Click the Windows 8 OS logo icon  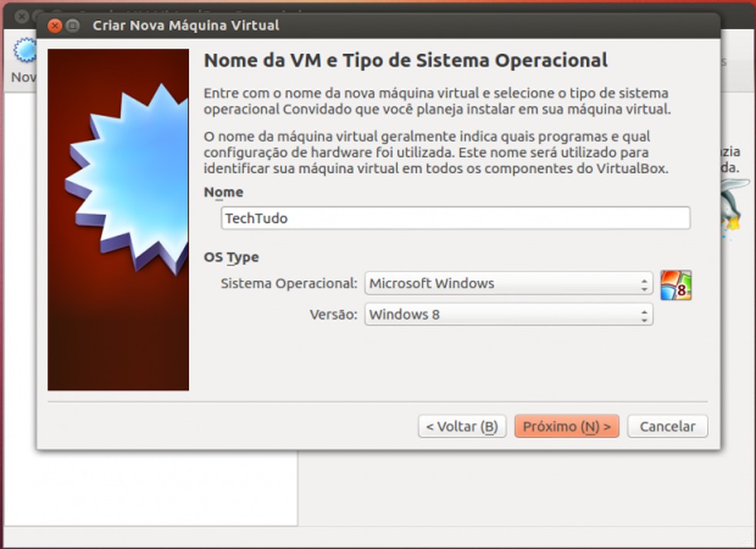pos(676,284)
